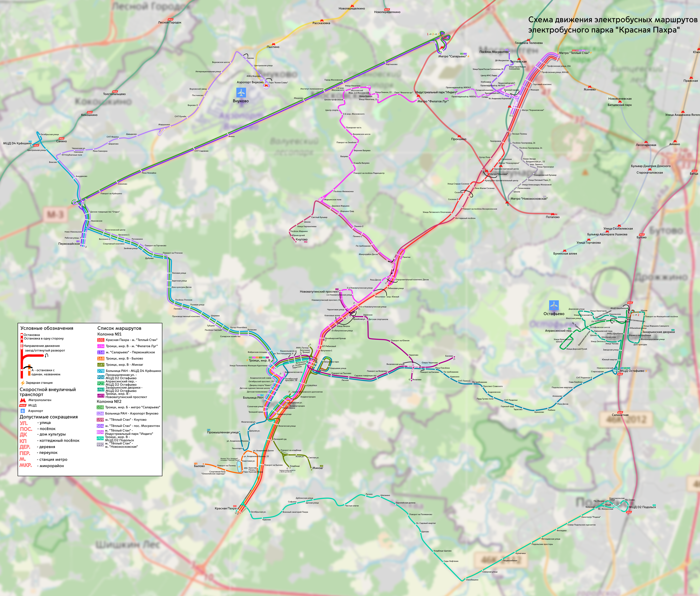This screenshot has height=596, width=700.
Task: Click the lightning Зарядная станция legend icon
Action: point(23,383)
